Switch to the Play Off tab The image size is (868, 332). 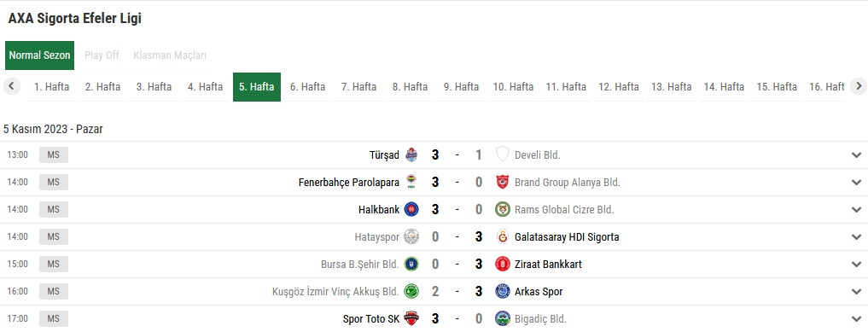(x=102, y=55)
